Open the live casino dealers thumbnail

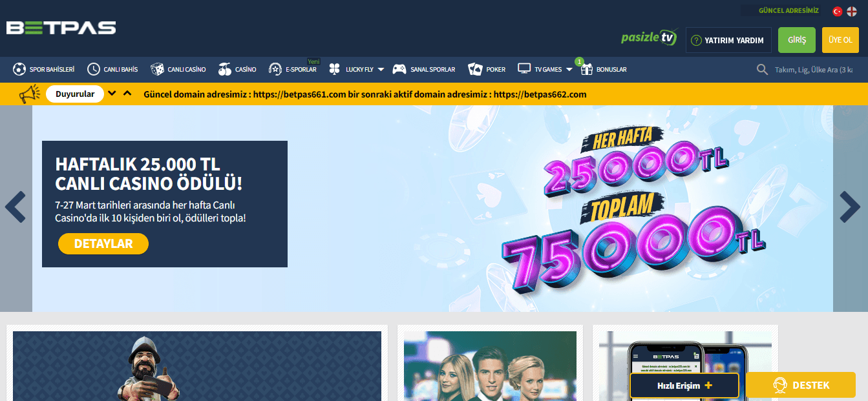(490, 366)
